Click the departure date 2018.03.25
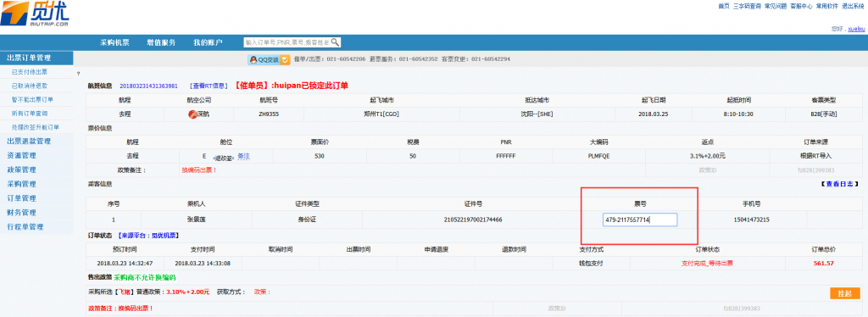 pyautogui.click(x=654, y=114)
